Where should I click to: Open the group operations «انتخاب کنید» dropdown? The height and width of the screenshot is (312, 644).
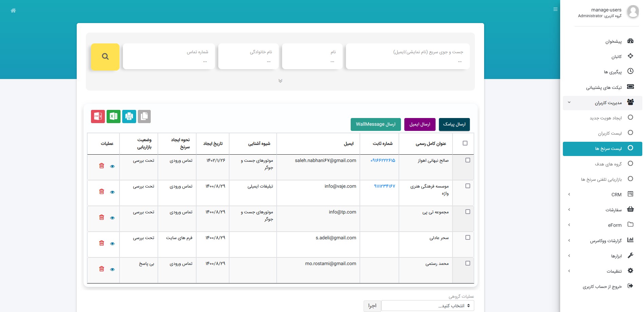click(x=427, y=306)
